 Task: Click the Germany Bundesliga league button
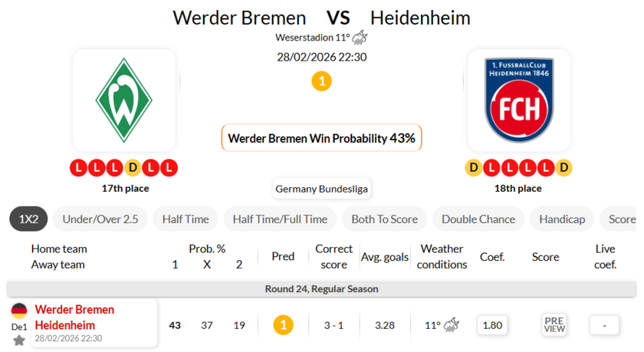322,189
